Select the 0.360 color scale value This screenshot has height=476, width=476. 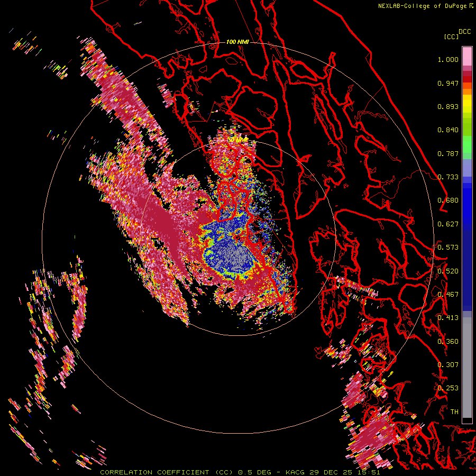[448, 342]
